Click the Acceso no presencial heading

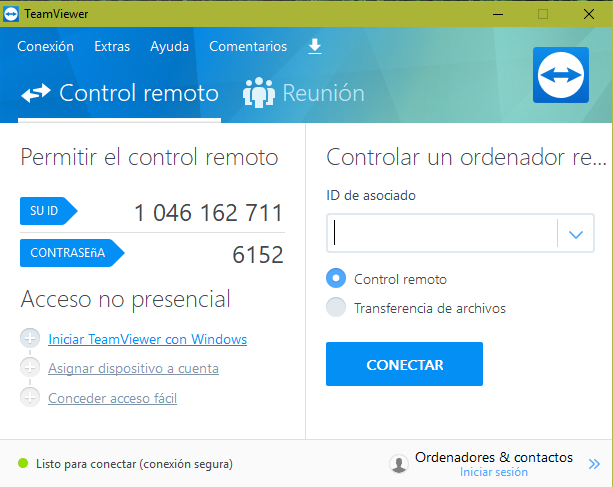[x=125, y=299]
